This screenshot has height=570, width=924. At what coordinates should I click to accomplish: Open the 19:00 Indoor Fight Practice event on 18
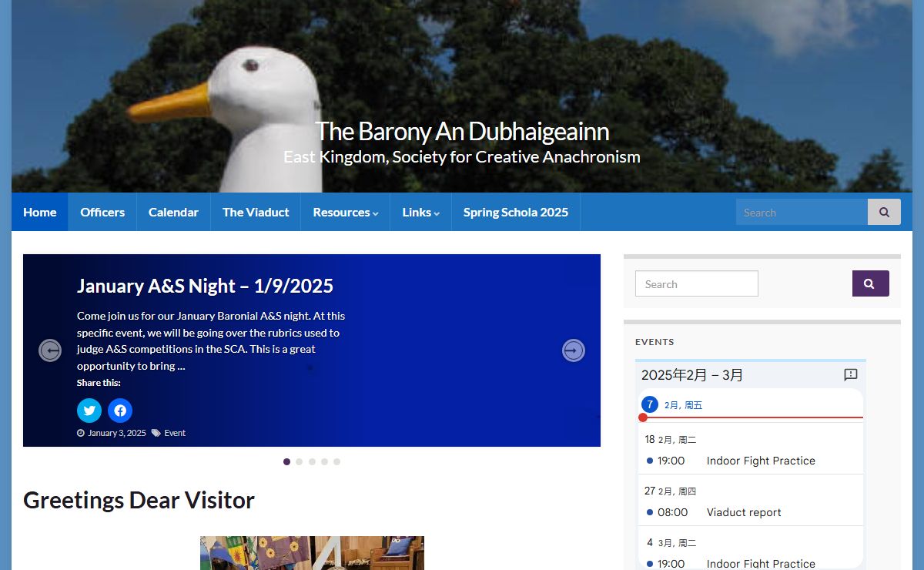(x=751, y=461)
